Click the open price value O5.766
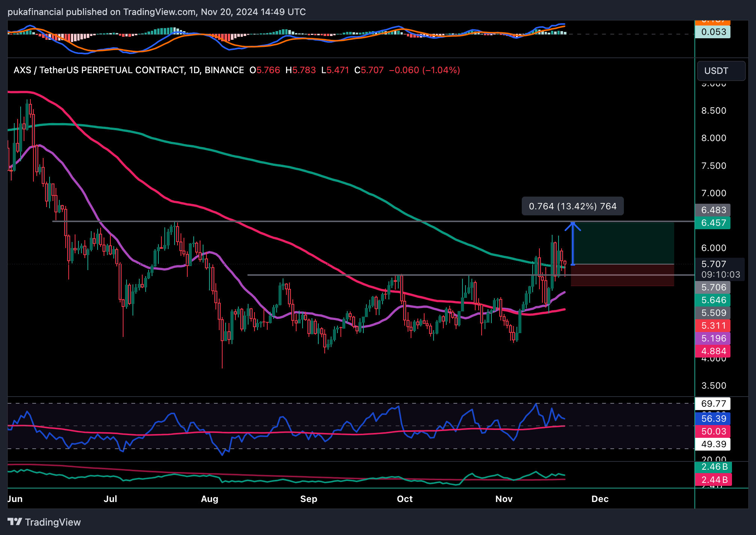756x535 pixels. pyautogui.click(x=265, y=70)
